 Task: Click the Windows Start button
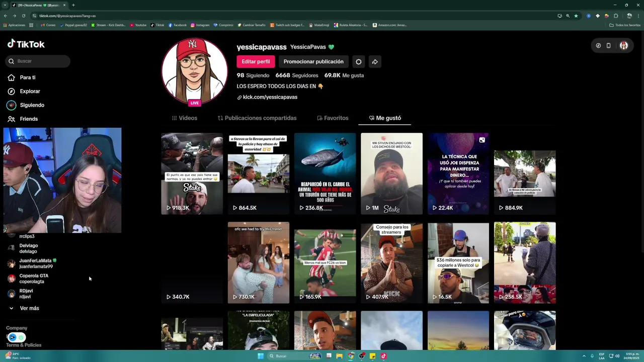260,356
